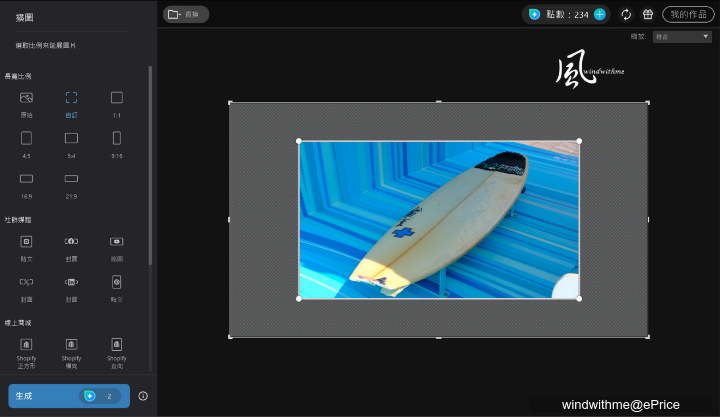This screenshot has height=417, width=720.
Task: Click the surfboard image on canvas
Action: coord(438,220)
